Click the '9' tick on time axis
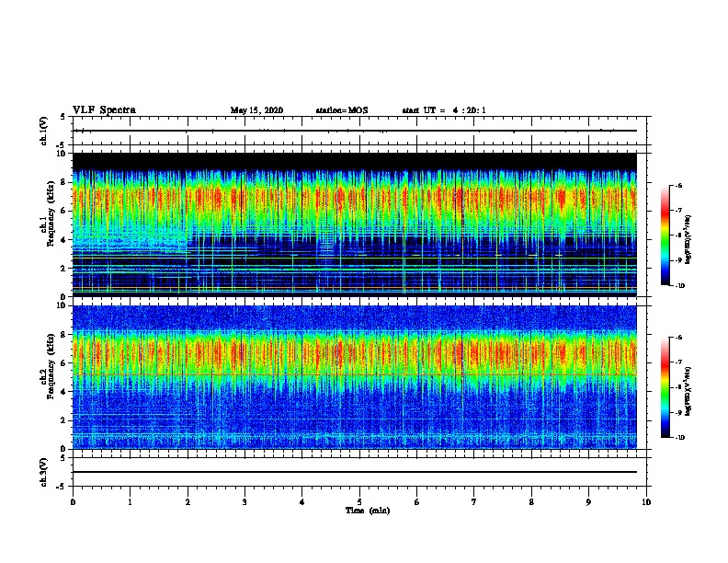 coord(588,502)
